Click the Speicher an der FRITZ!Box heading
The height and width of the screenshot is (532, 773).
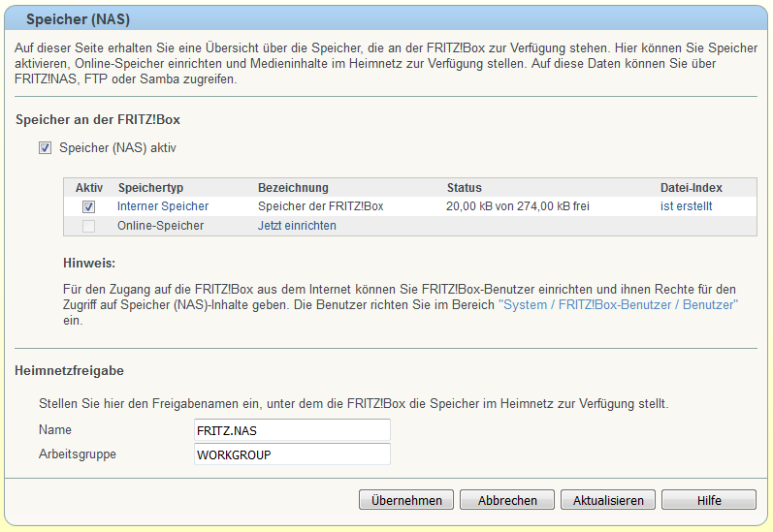(98, 120)
